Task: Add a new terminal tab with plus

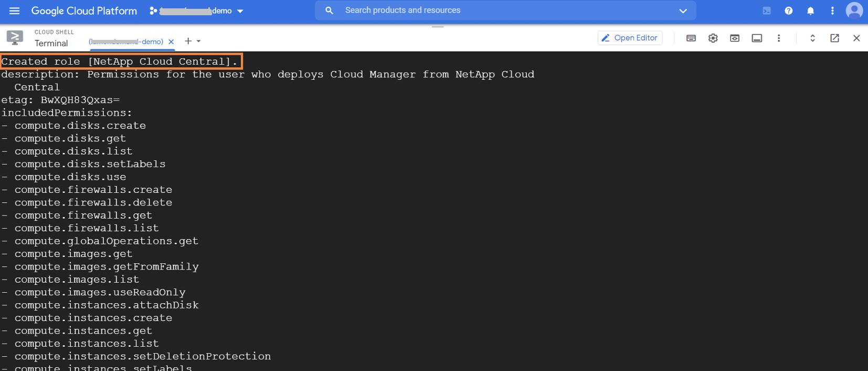Action: click(188, 41)
